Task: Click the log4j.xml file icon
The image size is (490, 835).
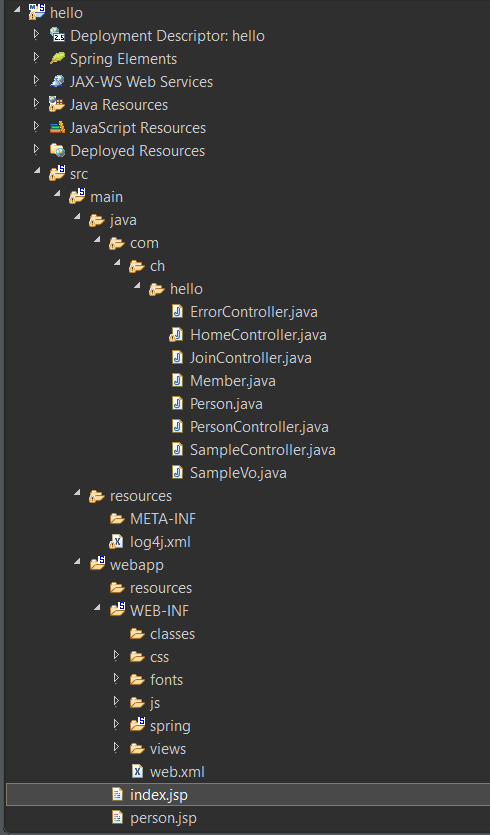Action: click(116, 542)
